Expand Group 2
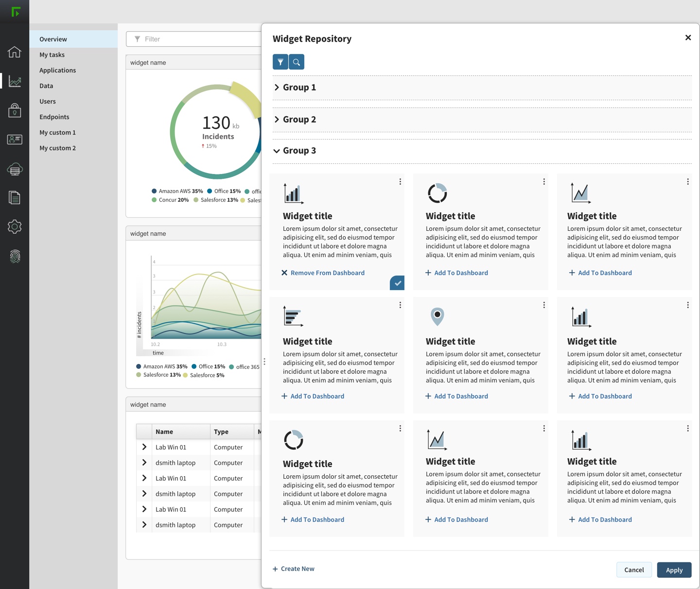700x589 pixels. (x=277, y=120)
